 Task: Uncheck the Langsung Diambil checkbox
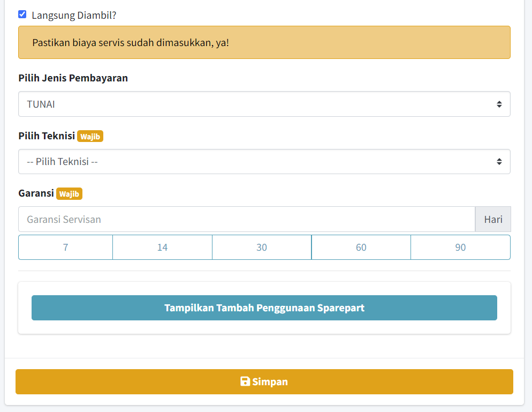pyautogui.click(x=22, y=14)
